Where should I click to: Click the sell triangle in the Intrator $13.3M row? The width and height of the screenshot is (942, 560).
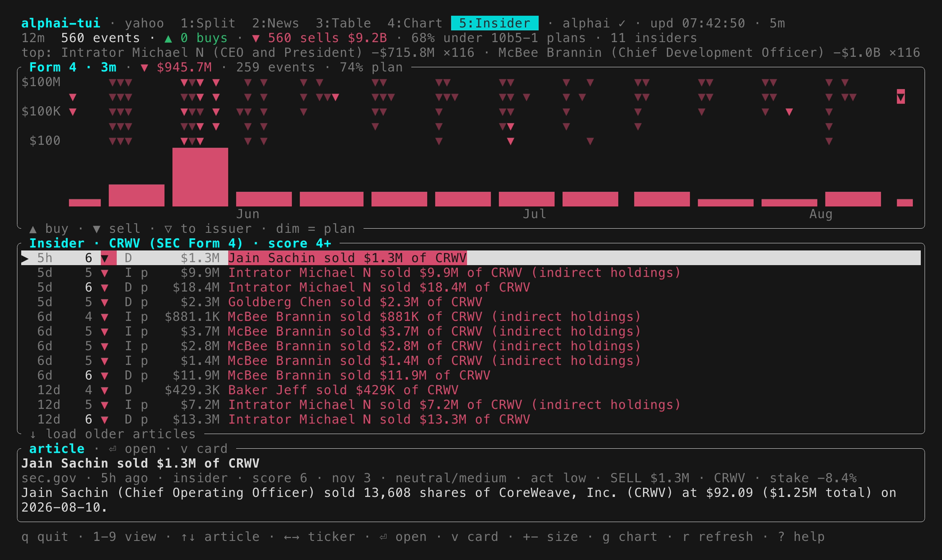(105, 420)
